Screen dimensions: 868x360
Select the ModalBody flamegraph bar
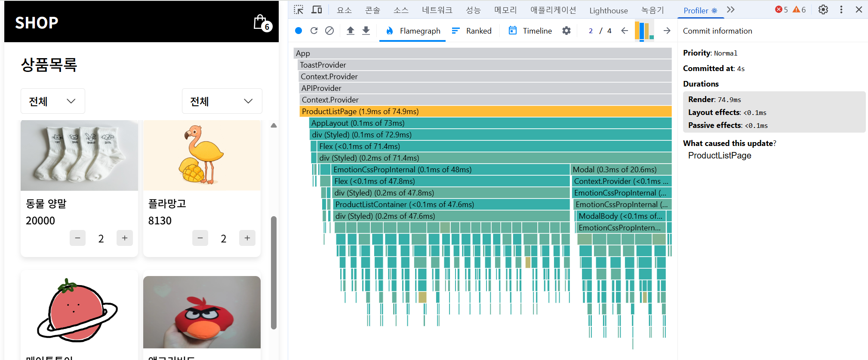pyautogui.click(x=621, y=216)
